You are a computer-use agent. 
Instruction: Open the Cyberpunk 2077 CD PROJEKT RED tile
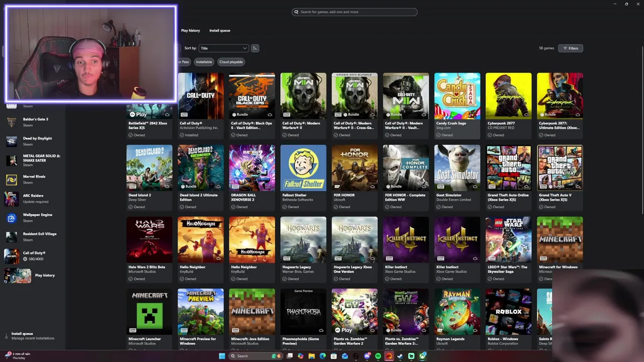[509, 105]
